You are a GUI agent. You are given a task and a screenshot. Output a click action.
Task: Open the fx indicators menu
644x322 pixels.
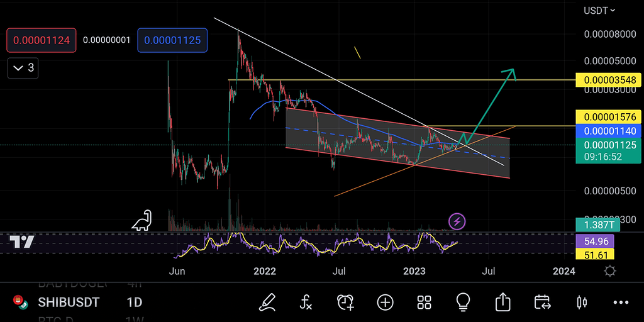point(306,303)
